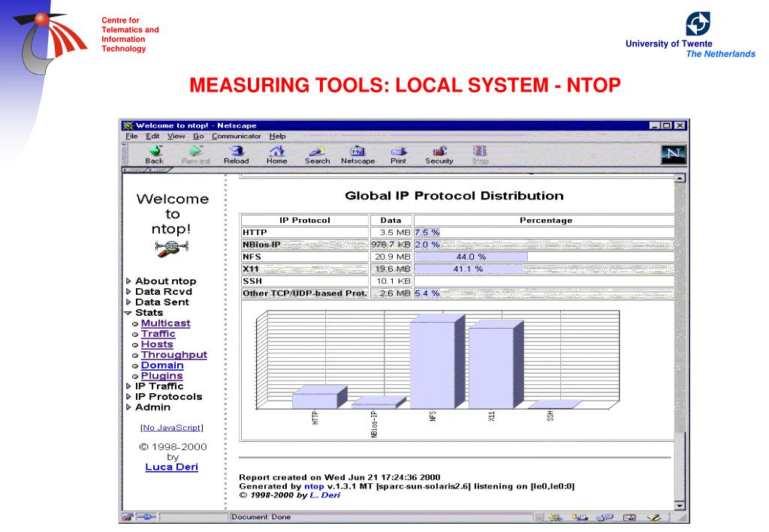Click the scrollbar up arrow
Screen dimensions: 769x532
(680, 179)
